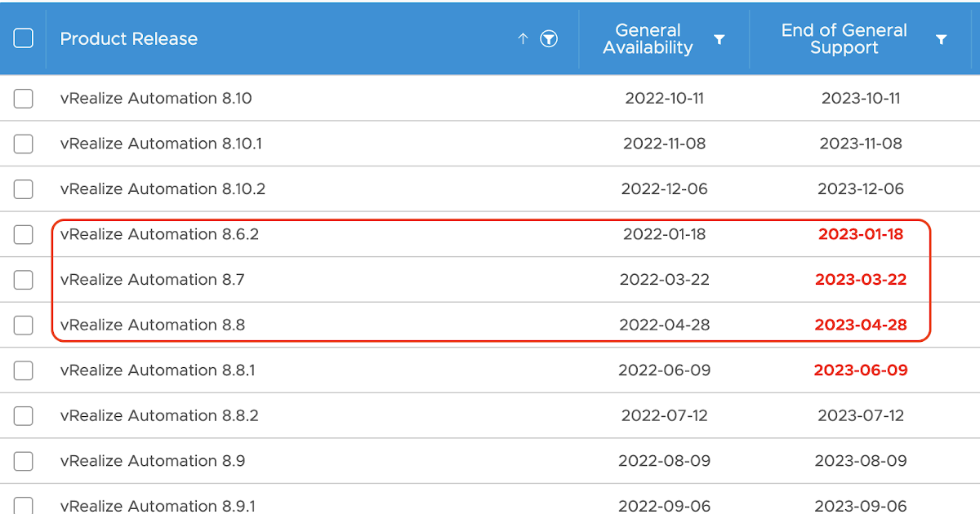Open the End of General Support filter

(942, 39)
